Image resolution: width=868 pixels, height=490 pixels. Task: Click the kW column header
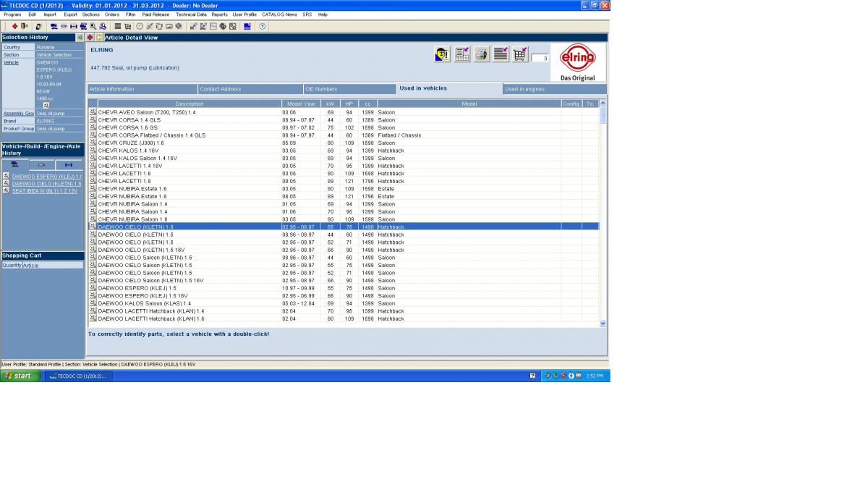point(330,104)
